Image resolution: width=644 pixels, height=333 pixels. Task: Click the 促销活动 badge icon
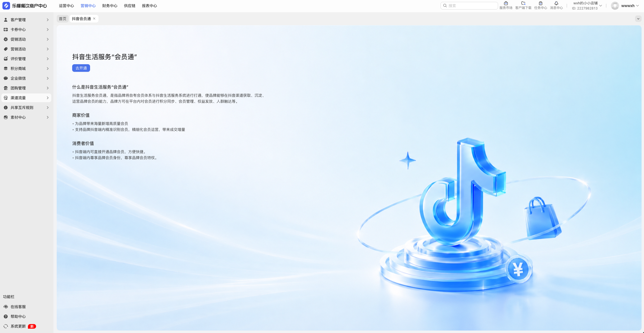[6, 39]
